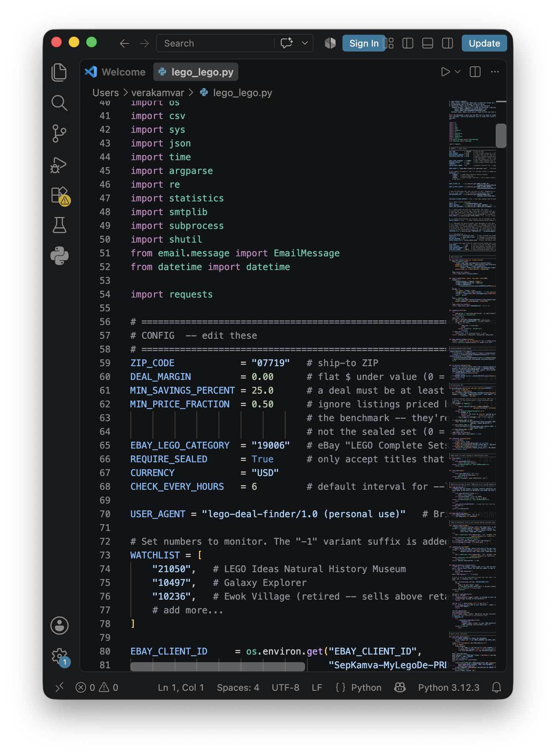Toggle the secondary side bar
Viewport: 556px width, 756px height.
447,43
